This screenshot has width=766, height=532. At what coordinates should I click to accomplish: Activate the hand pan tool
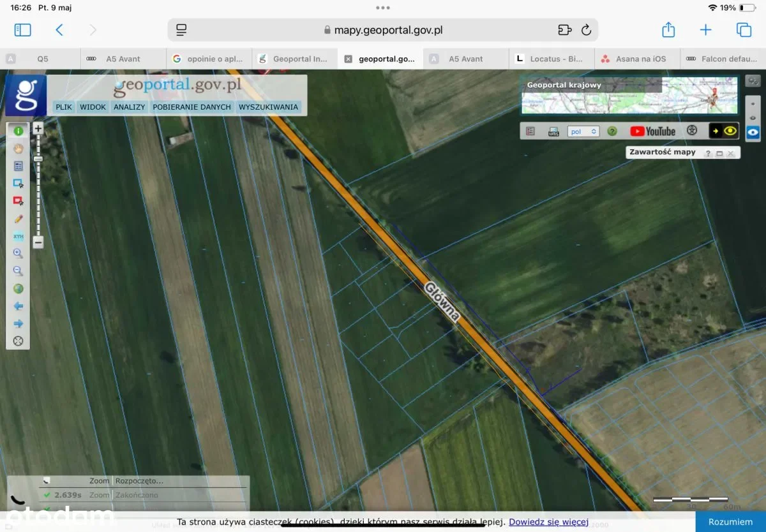coord(18,149)
